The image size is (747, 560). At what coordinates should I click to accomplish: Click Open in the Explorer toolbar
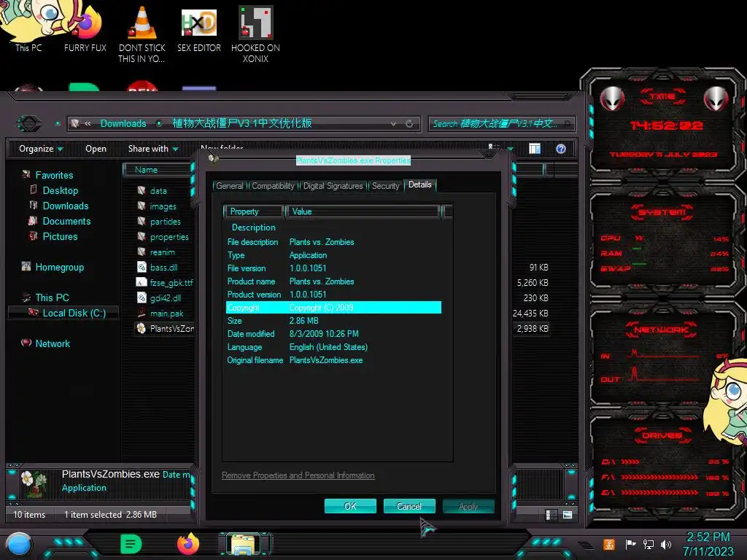pos(96,149)
